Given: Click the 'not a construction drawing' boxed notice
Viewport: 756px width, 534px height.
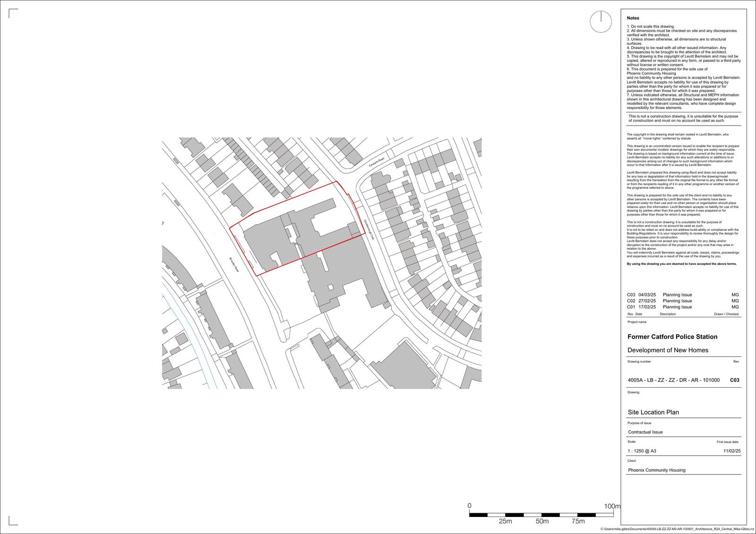Looking at the screenshot, I should pyautogui.click(x=683, y=119).
